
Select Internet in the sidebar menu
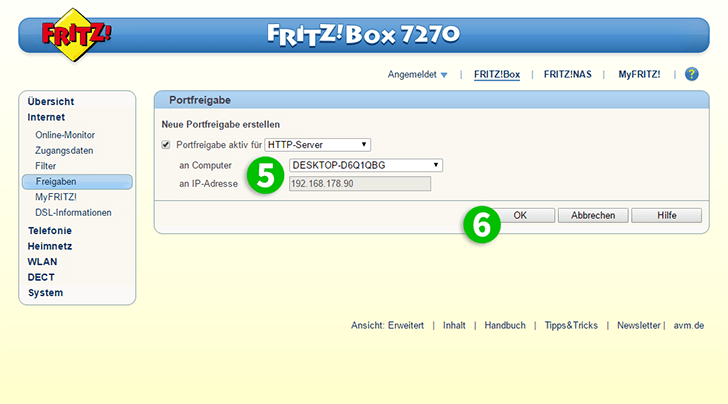46,117
